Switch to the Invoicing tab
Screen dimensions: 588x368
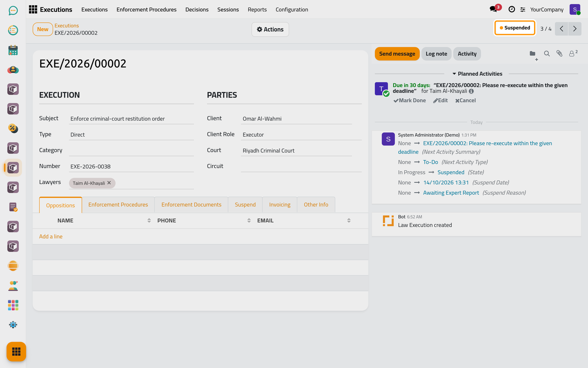pos(280,205)
